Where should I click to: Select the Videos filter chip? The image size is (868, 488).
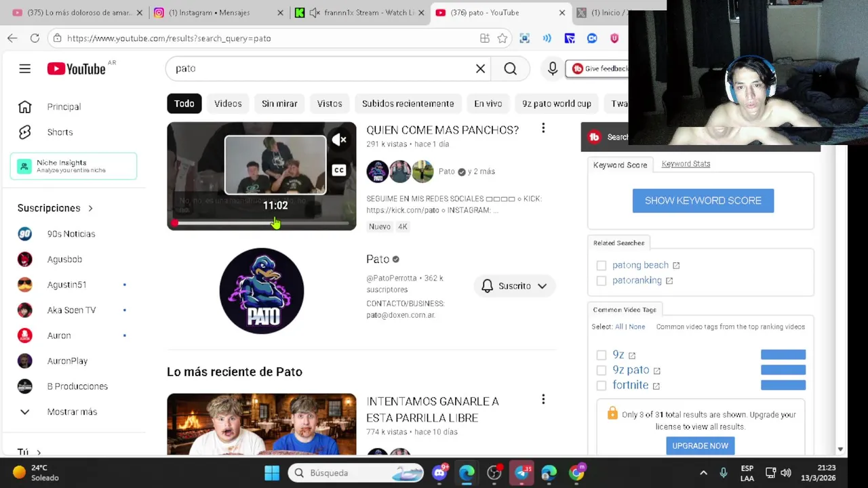click(228, 104)
